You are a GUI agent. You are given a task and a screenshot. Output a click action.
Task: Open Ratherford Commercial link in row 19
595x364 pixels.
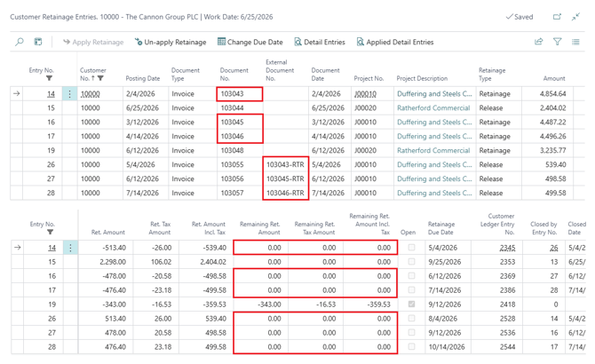point(433,151)
